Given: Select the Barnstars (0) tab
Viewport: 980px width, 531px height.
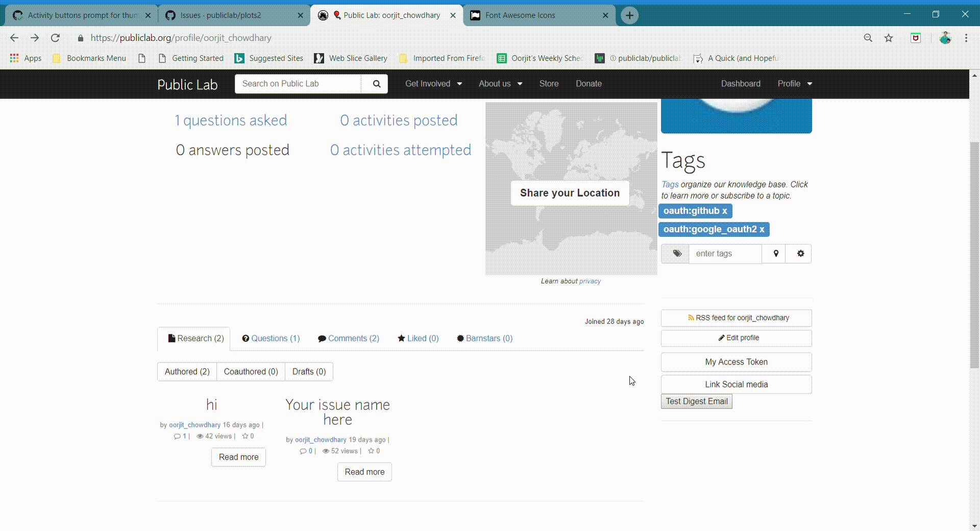Looking at the screenshot, I should 484,339.
